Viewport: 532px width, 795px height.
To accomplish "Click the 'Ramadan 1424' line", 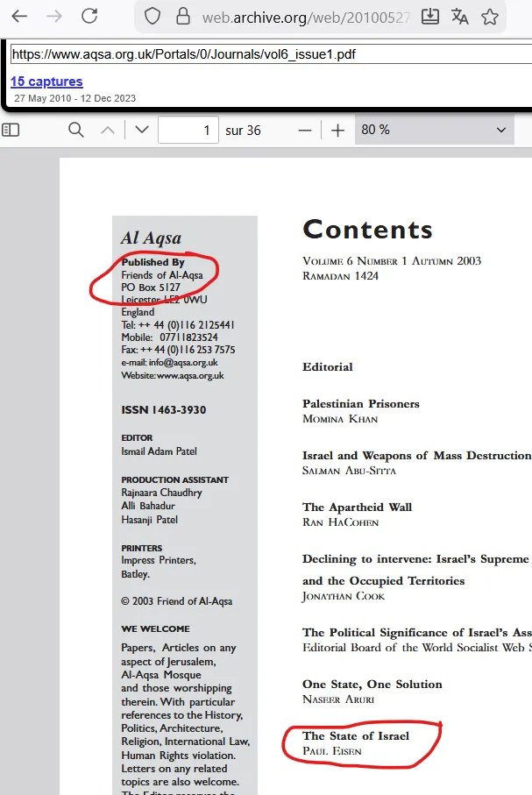I will 340,276.
